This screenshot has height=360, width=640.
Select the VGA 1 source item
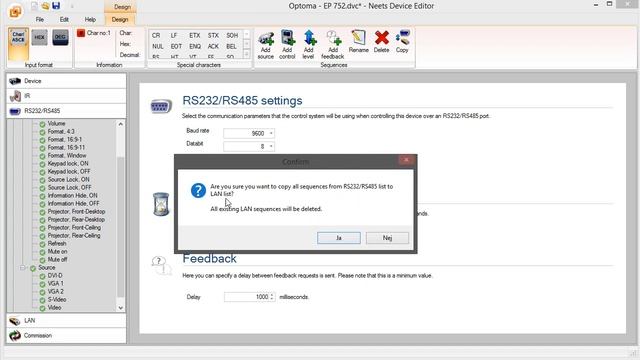[x=56, y=283]
